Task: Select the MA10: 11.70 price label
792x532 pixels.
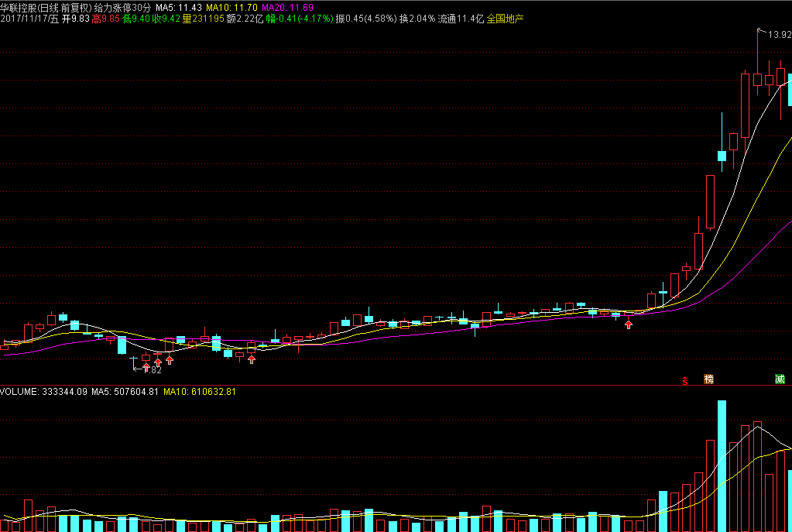Action: pos(231,8)
